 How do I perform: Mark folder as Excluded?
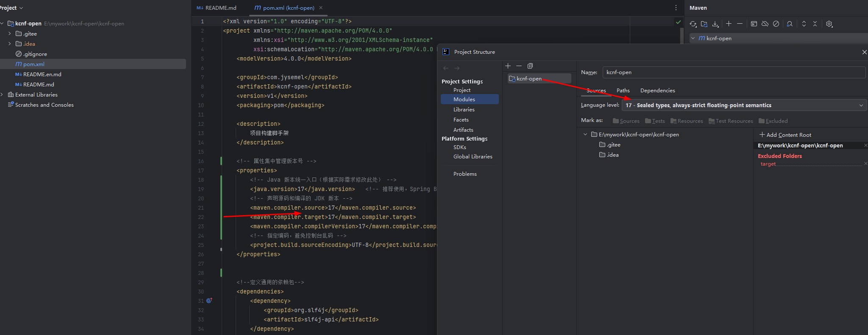coord(773,121)
